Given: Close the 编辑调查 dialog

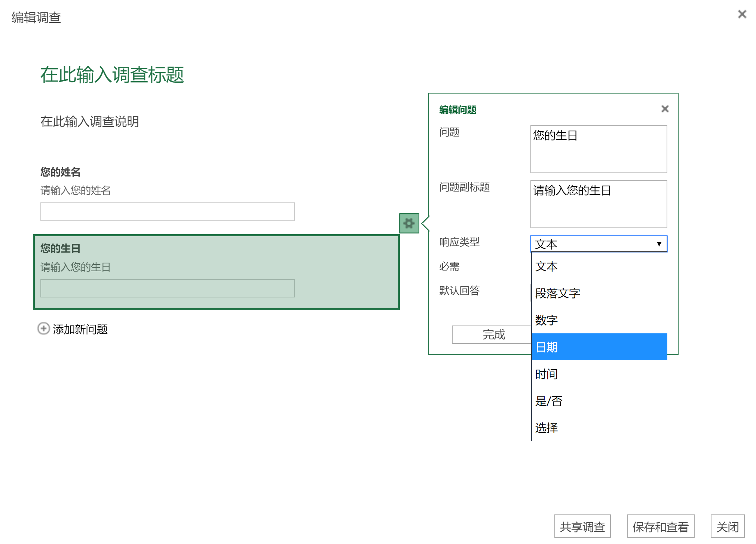Looking at the screenshot, I should (x=742, y=14).
